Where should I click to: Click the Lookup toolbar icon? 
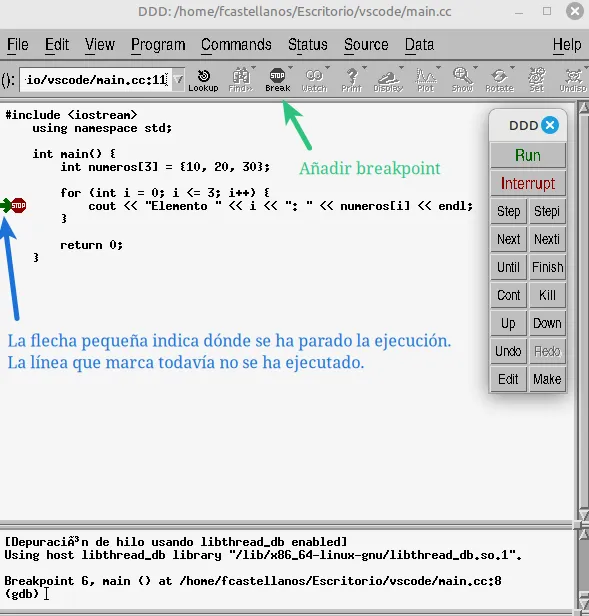click(203, 80)
